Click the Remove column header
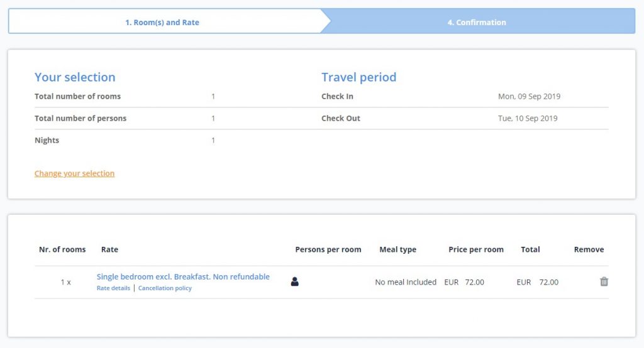The height and width of the screenshot is (348, 644). [589, 249]
